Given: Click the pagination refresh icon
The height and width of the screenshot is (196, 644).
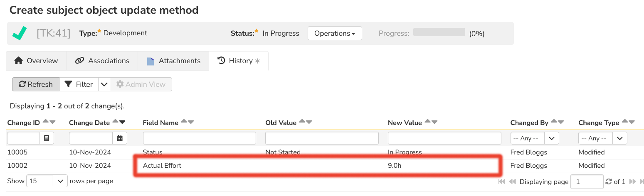Looking at the screenshot, I should [609, 181].
